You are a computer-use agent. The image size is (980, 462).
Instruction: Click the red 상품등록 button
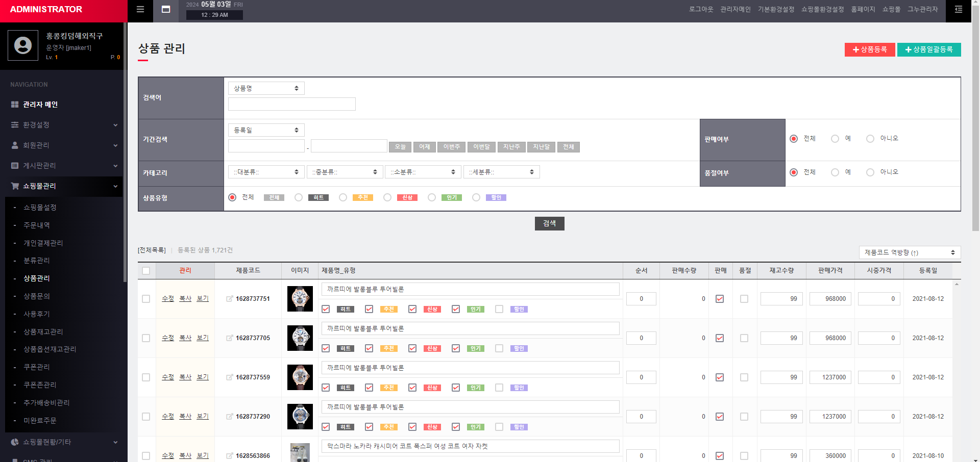870,49
